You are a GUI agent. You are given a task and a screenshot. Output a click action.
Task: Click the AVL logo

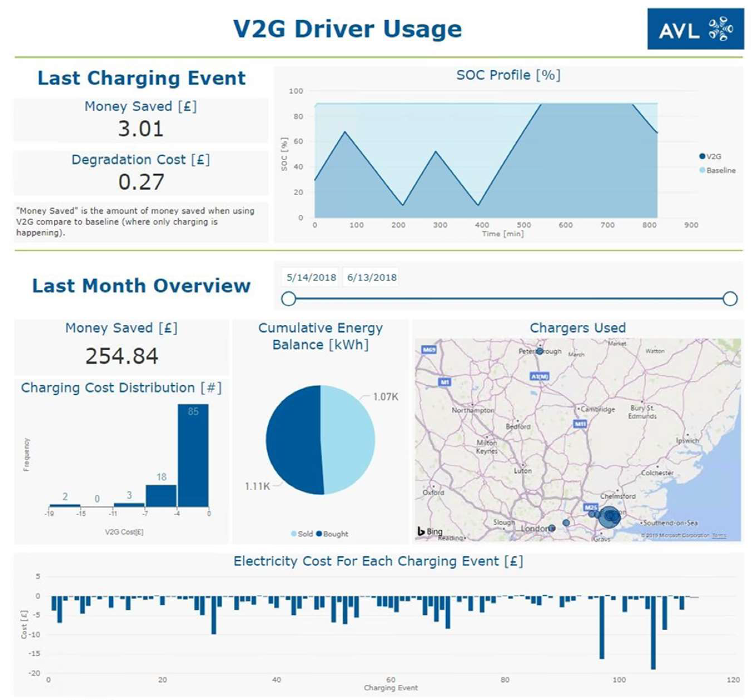click(695, 29)
